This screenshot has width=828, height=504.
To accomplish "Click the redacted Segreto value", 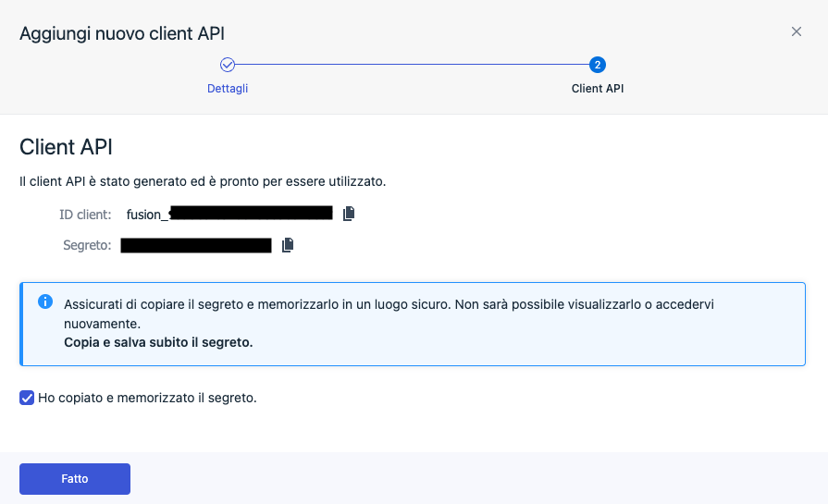I will pyautogui.click(x=195, y=245).
